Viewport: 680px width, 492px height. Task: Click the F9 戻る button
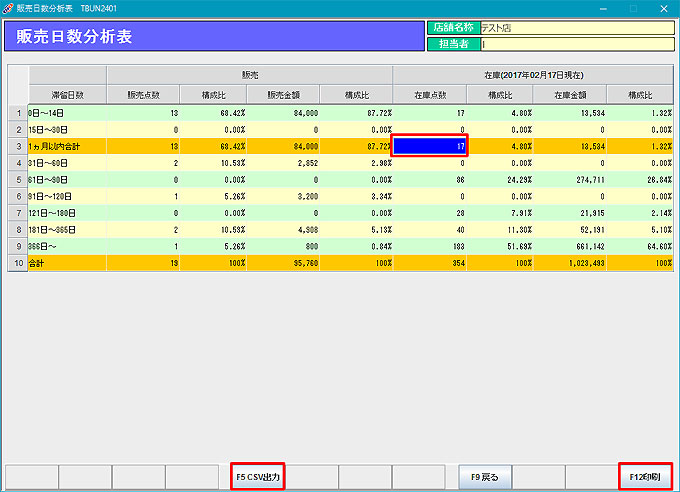click(x=485, y=477)
